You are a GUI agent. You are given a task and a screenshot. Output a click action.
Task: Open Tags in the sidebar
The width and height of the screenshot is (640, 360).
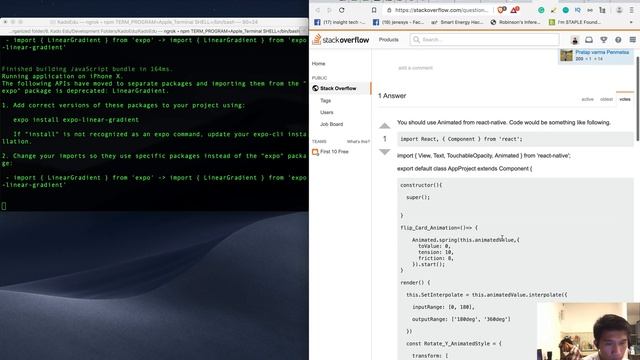tap(325, 100)
